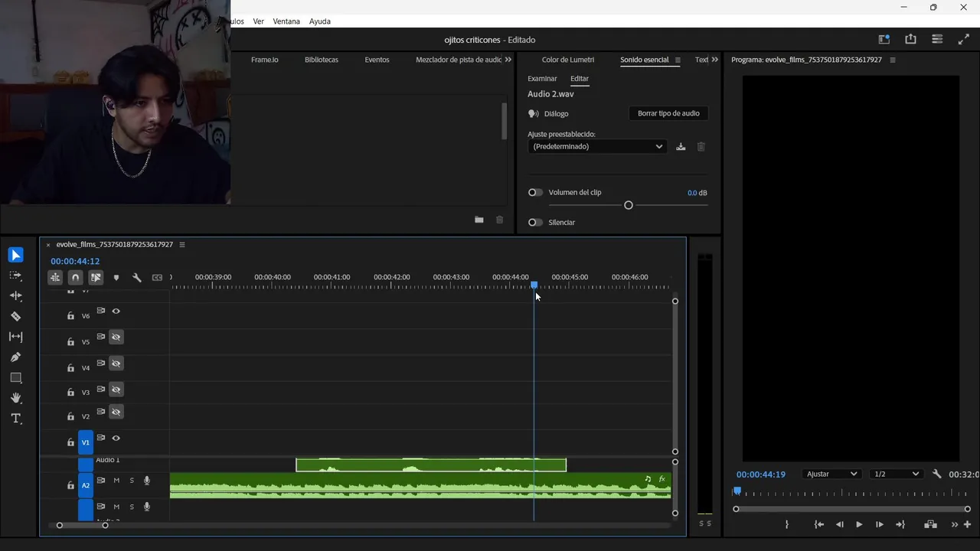The image size is (980, 551).
Task: Show track V5 output
Action: point(116,337)
